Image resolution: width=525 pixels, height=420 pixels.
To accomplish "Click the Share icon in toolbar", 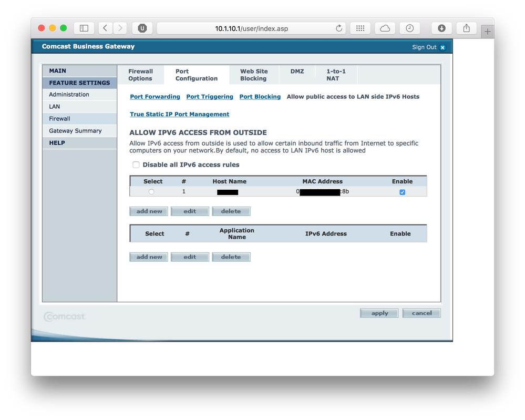I will 466,28.
